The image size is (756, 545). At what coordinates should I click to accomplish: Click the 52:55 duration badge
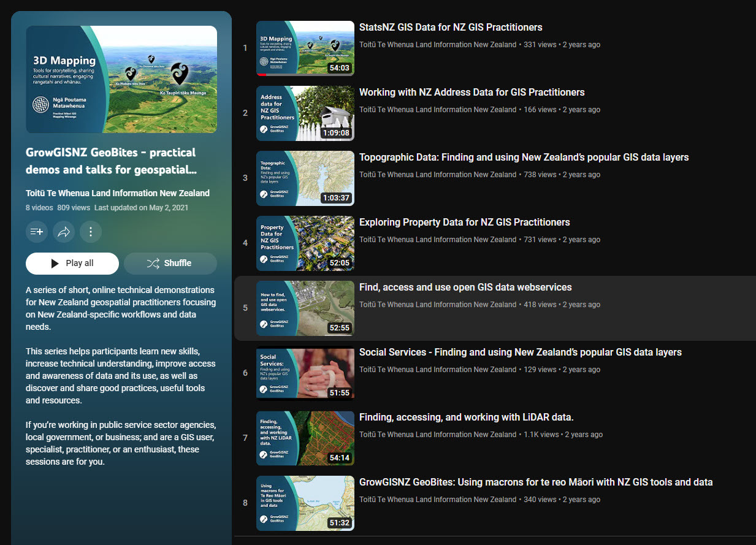click(339, 328)
